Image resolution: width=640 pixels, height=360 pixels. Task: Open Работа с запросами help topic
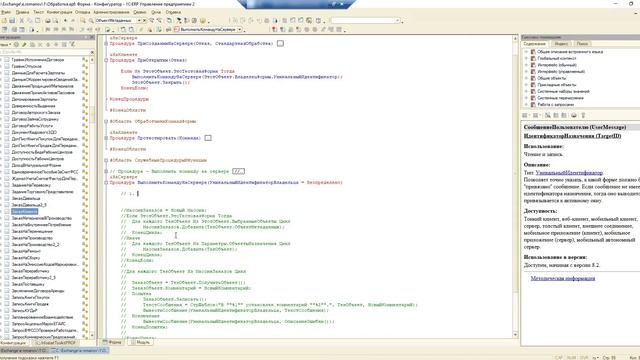click(556, 104)
